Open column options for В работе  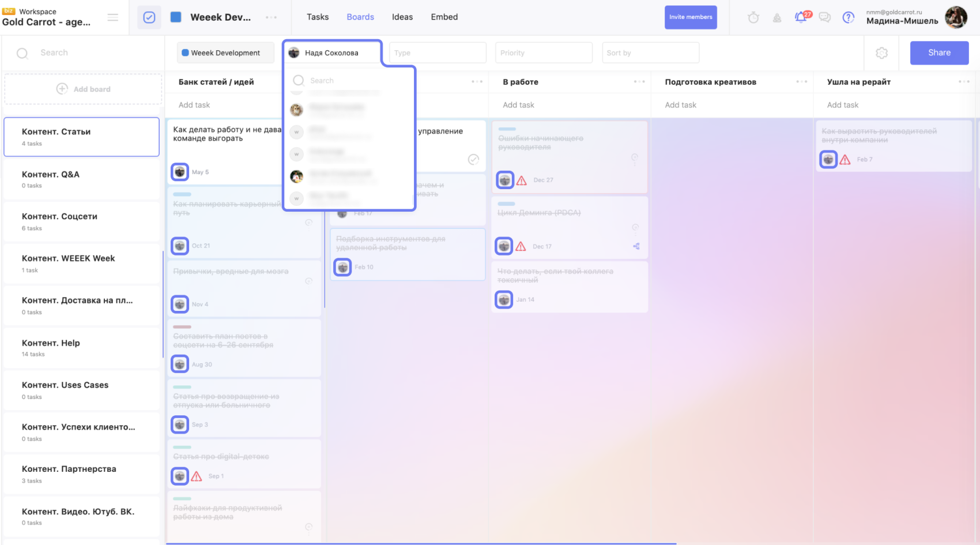pos(639,82)
